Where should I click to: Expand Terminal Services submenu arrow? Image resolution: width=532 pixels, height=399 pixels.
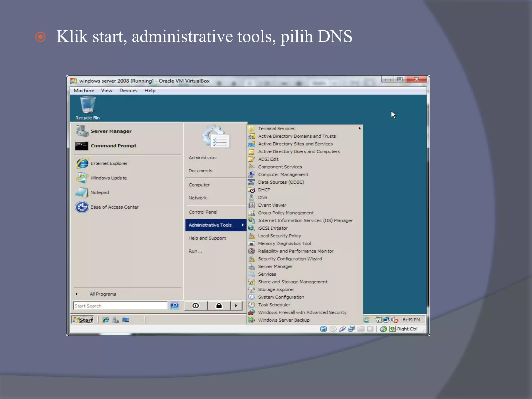pyautogui.click(x=360, y=128)
